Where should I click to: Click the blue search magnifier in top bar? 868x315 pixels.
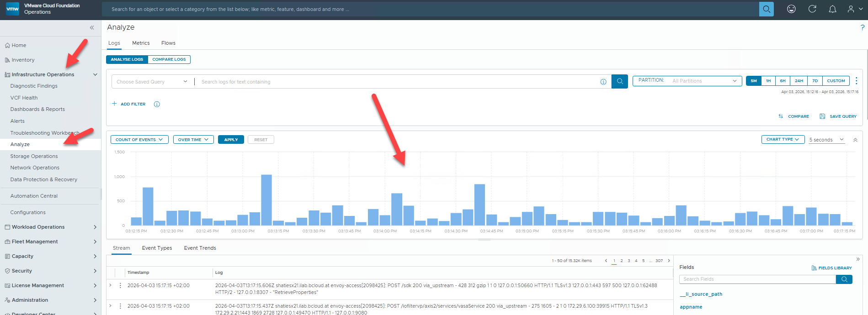[x=766, y=9]
